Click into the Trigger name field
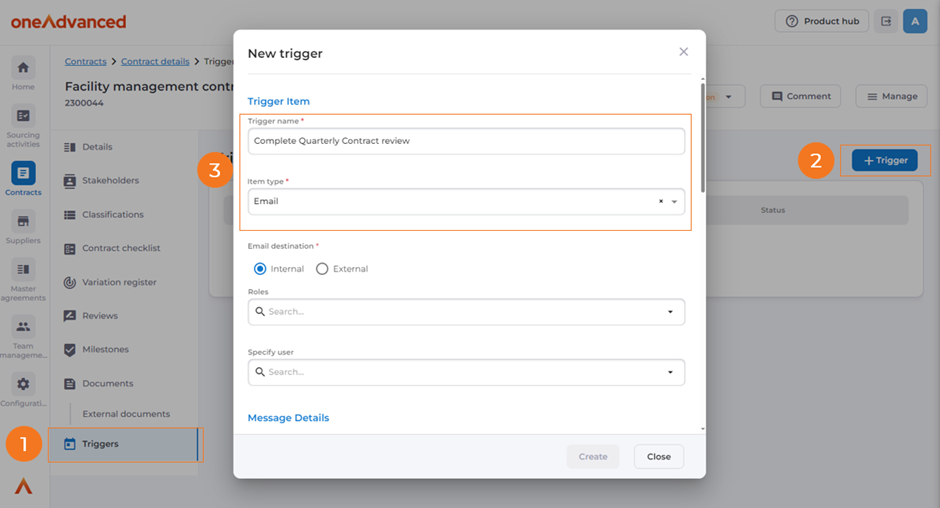The image size is (940, 508). [x=466, y=141]
